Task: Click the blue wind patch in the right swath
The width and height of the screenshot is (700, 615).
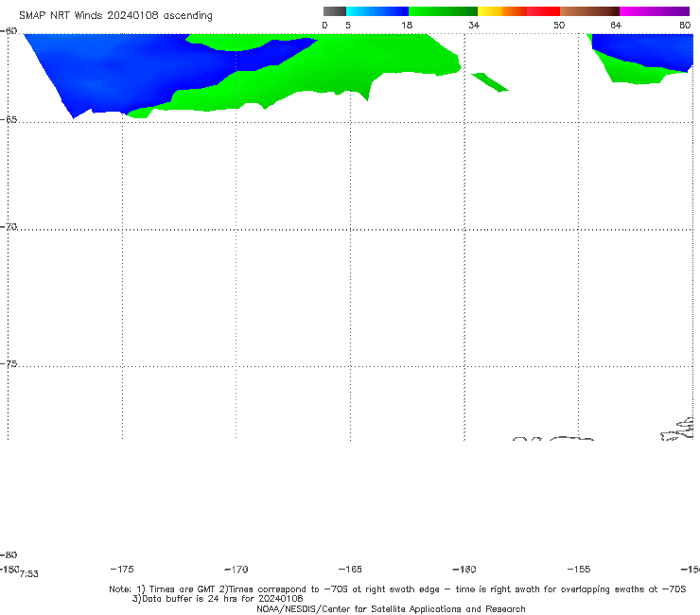Action: coord(647,49)
